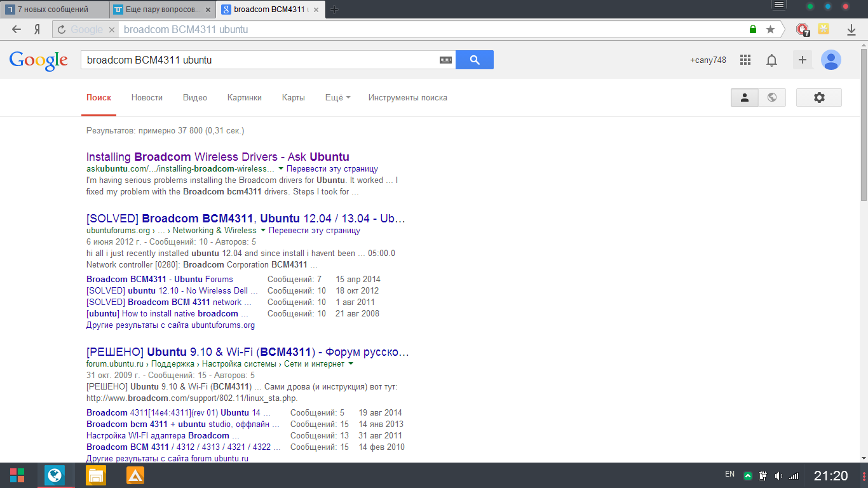Click the browser globe taskbar icon
868x488 pixels.
pos(55,475)
